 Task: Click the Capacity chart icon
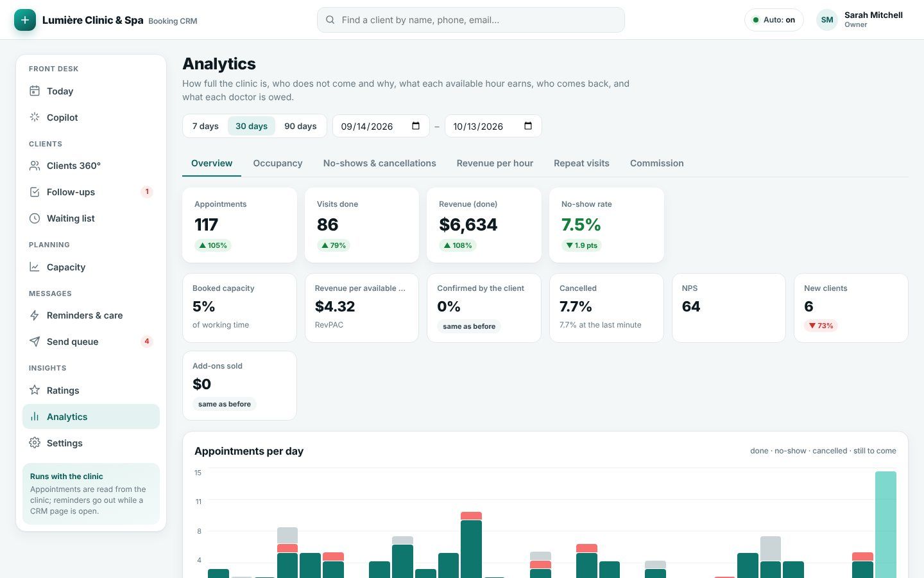35,267
